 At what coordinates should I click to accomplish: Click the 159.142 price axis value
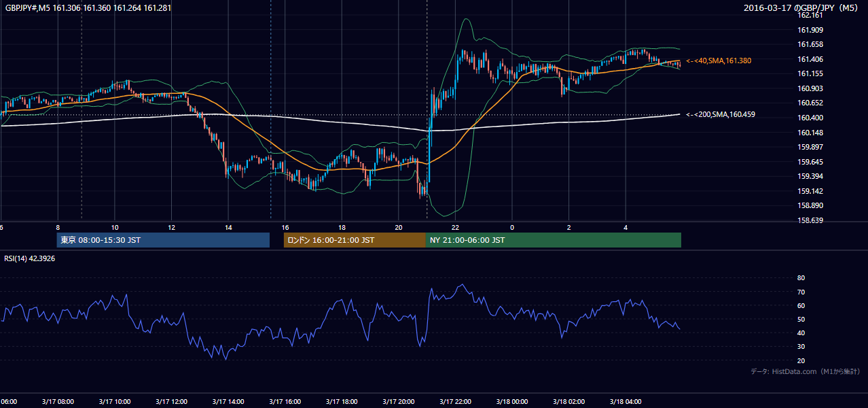click(810, 191)
